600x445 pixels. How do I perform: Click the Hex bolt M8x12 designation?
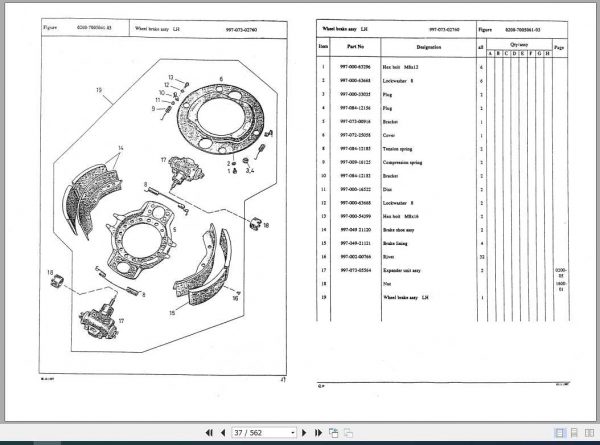click(x=400, y=67)
